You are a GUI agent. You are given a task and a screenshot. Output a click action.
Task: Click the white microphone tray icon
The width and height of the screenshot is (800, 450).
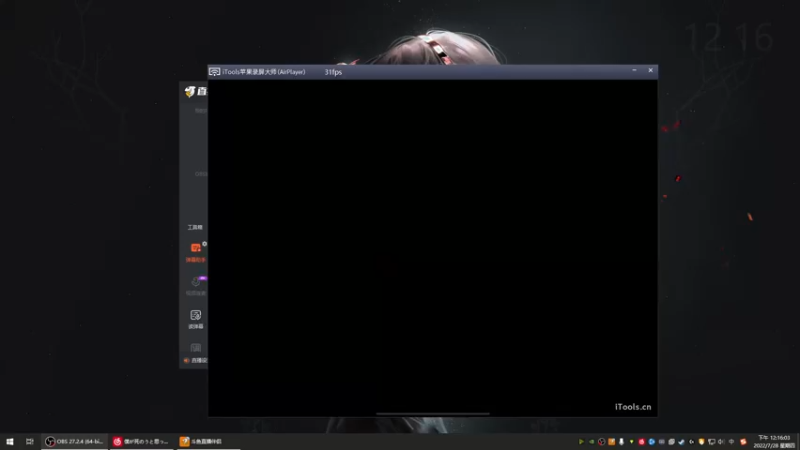click(621, 442)
